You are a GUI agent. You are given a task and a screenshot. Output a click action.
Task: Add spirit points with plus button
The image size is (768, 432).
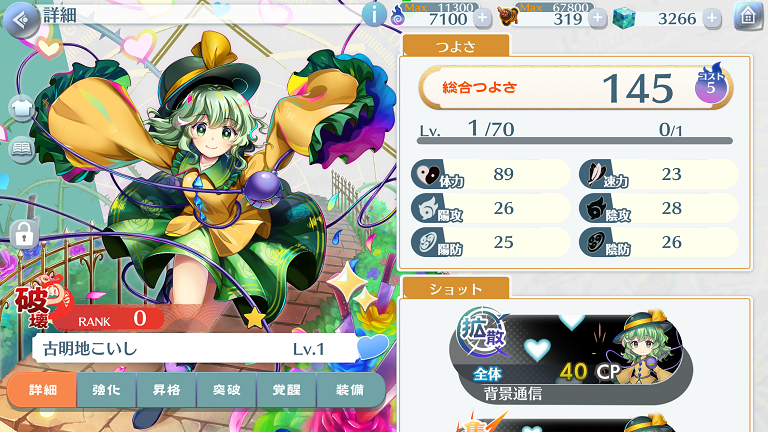pyautogui.click(x=482, y=18)
